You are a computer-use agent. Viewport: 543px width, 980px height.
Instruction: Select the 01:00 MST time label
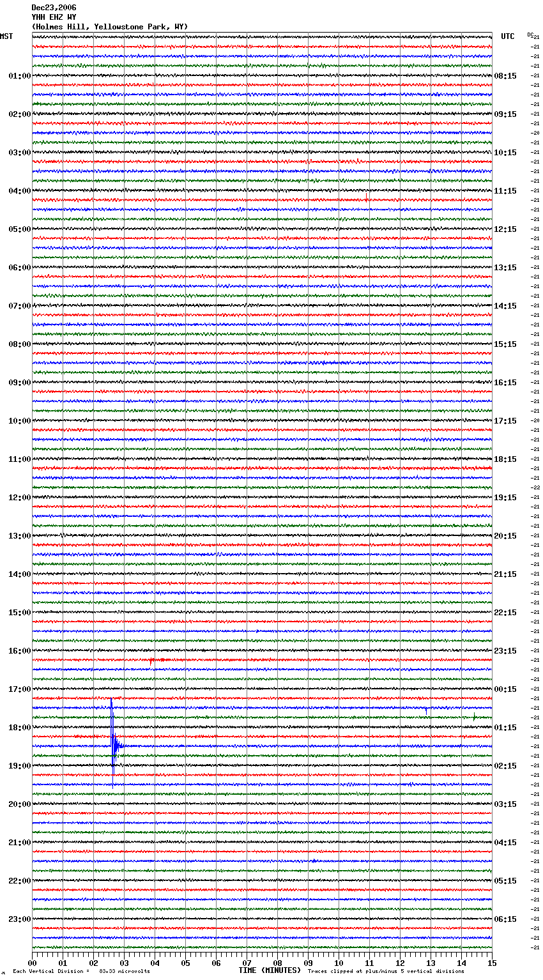pos(19,76)
